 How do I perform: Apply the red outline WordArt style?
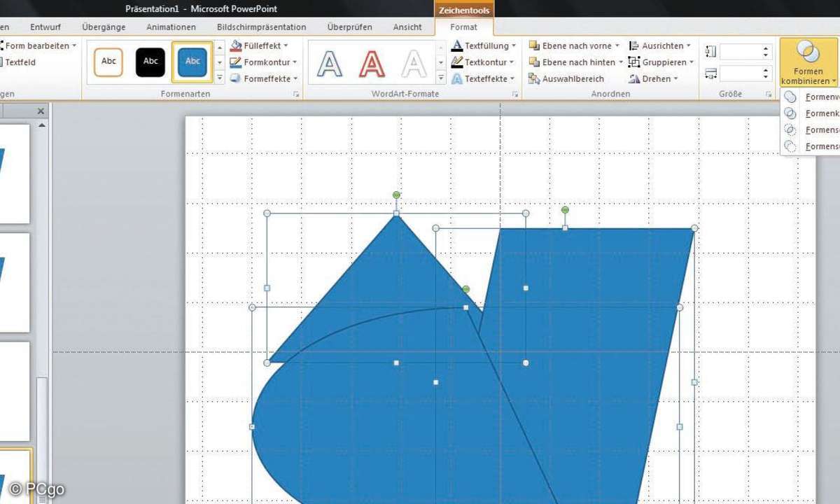click(372, 64)
